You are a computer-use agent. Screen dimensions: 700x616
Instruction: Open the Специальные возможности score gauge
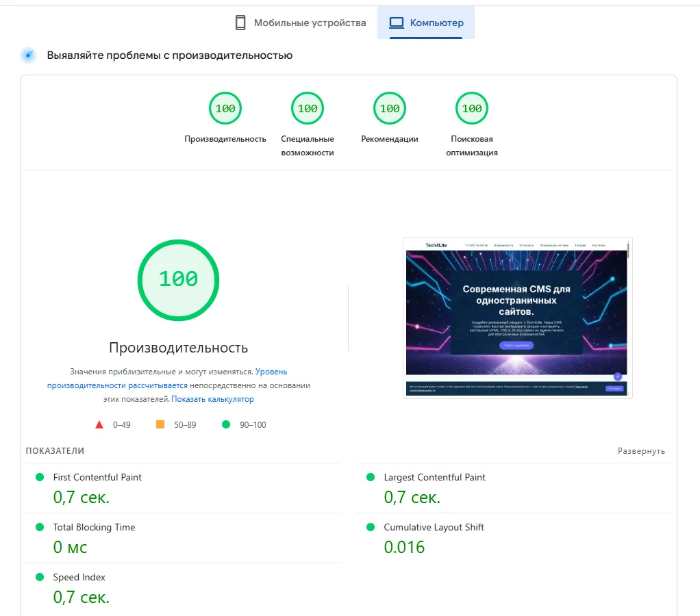(308, 109)
